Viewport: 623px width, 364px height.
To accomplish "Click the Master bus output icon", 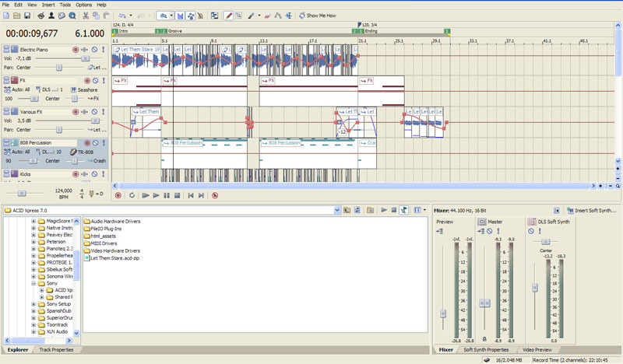I will (x=481, y=222).
